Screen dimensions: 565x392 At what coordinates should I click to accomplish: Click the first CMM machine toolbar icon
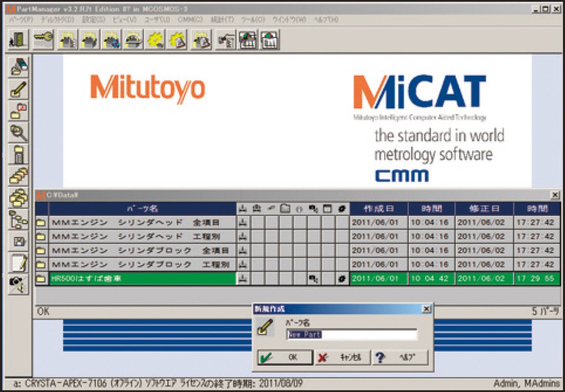pos(67,40)
